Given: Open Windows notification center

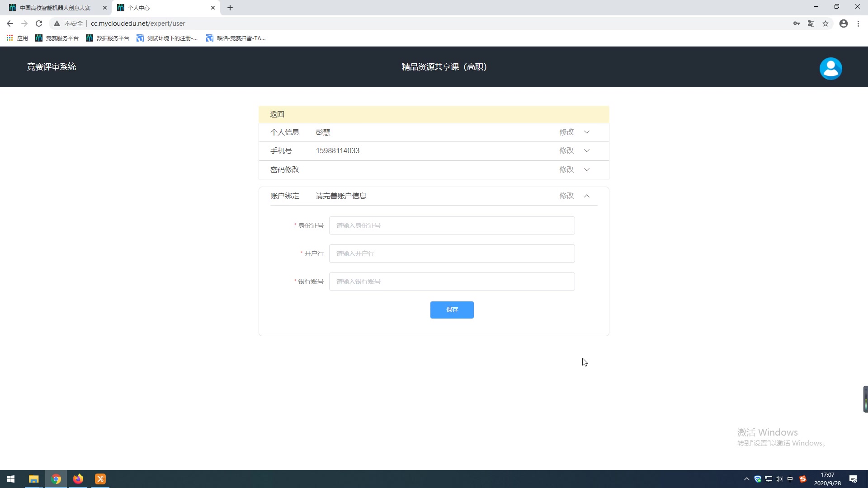Looking at the screenshot, I should click(853, 479).
